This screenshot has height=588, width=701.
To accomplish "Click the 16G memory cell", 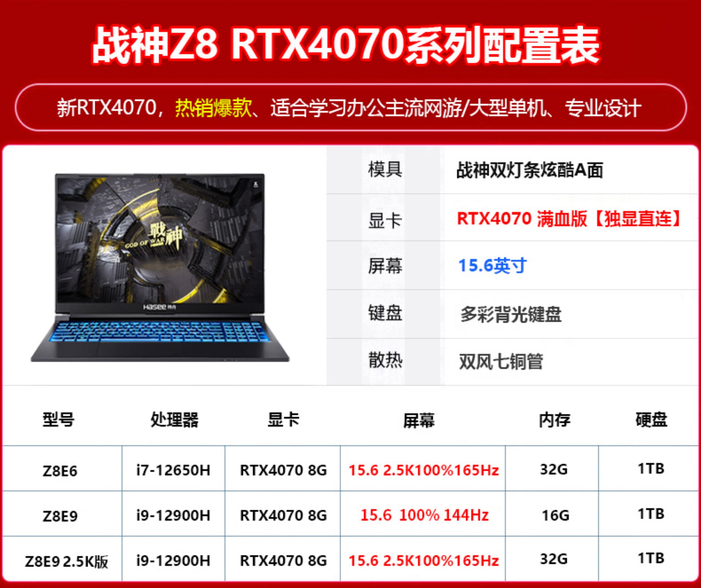I will 555,515.
